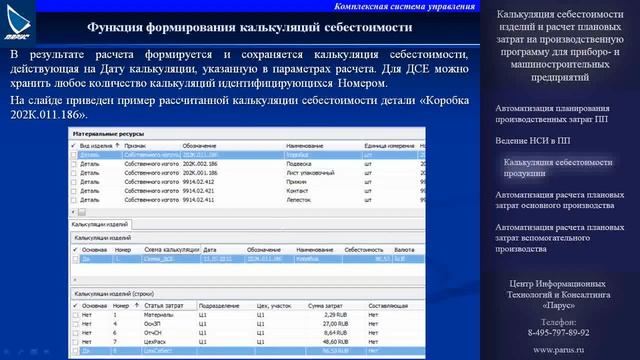Click Цех, участок column header
Image resolution: width=640 pixels, height=360 pixels.
tap(274, 306)
